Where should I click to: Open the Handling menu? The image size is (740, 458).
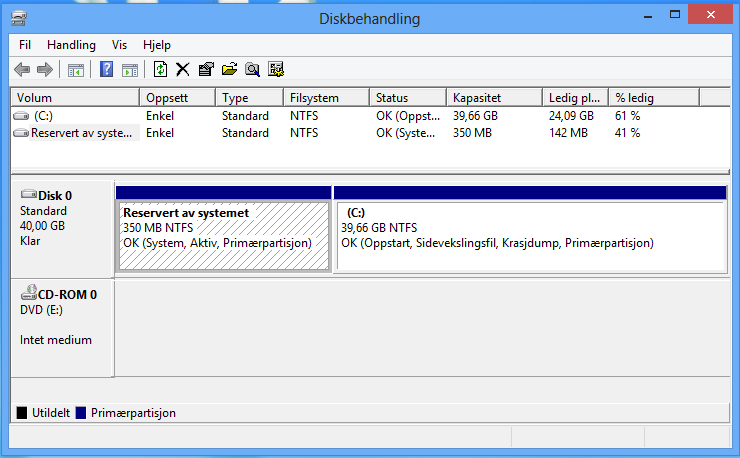pos(71,45)
